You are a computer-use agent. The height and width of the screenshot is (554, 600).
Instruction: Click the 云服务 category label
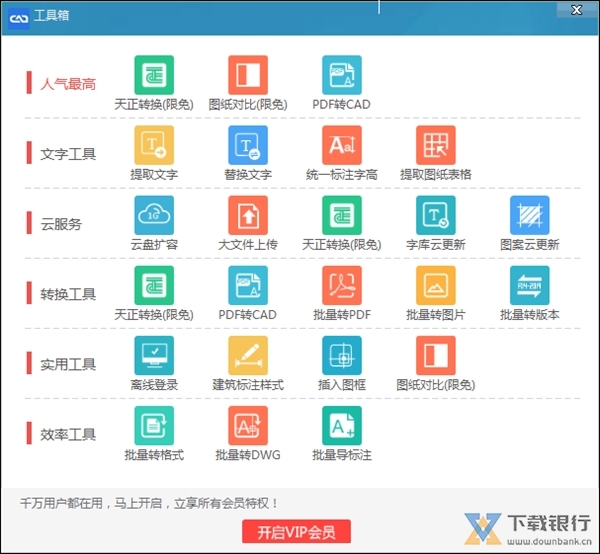(61, 224)
